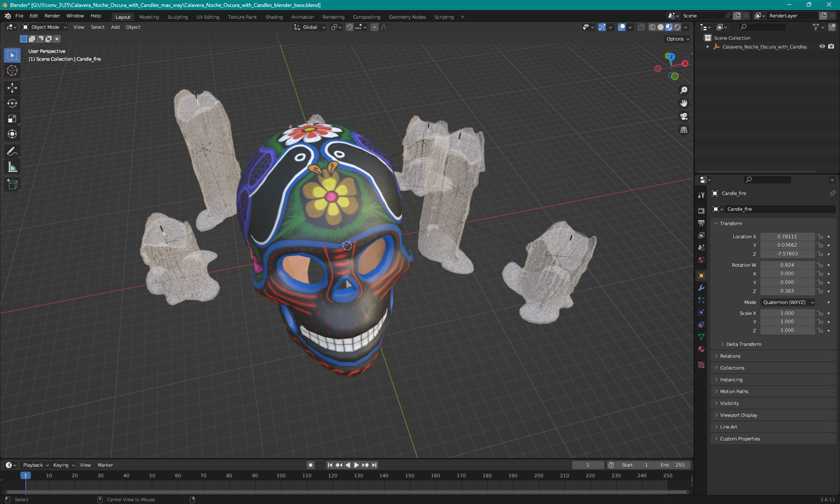Switch to the Modeling workspace tab
This screenshot has width=840, height=504.
coord(149,16)
